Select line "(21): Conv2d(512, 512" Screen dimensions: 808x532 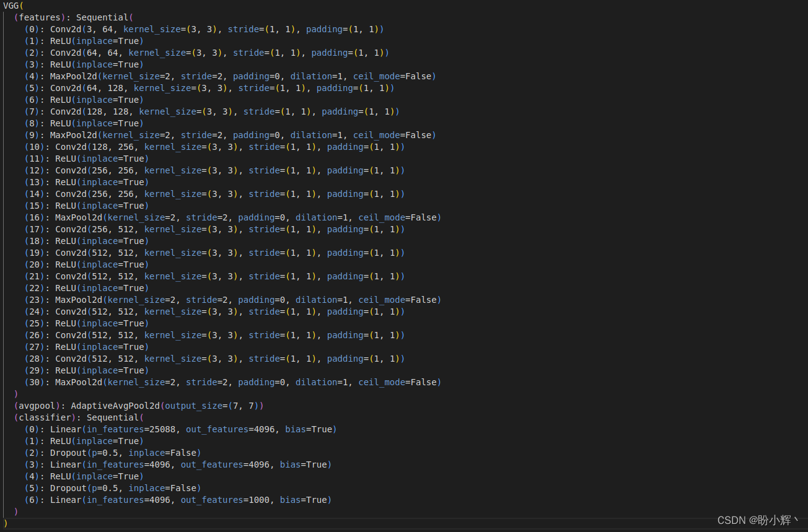(215, 276)
